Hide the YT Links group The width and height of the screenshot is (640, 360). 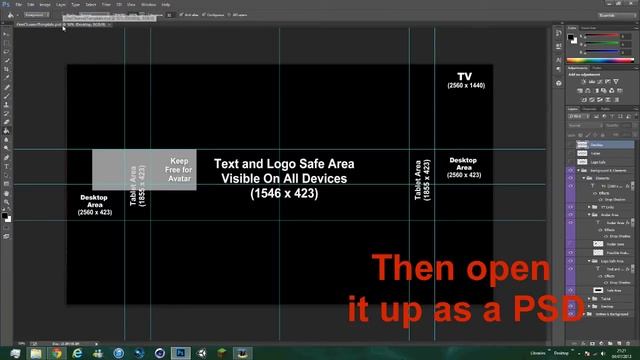tap(571, 207)
